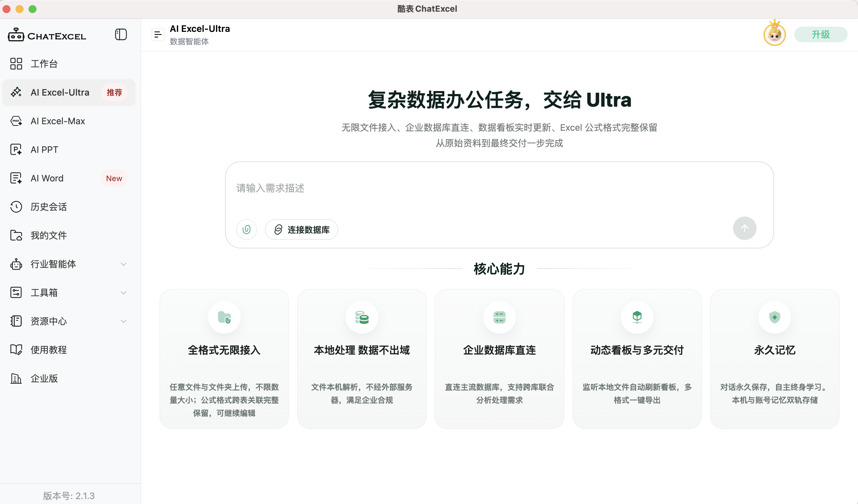Click the yellow macOS minimize button
This screenshot has height=504, width=858.
[20, 9]
